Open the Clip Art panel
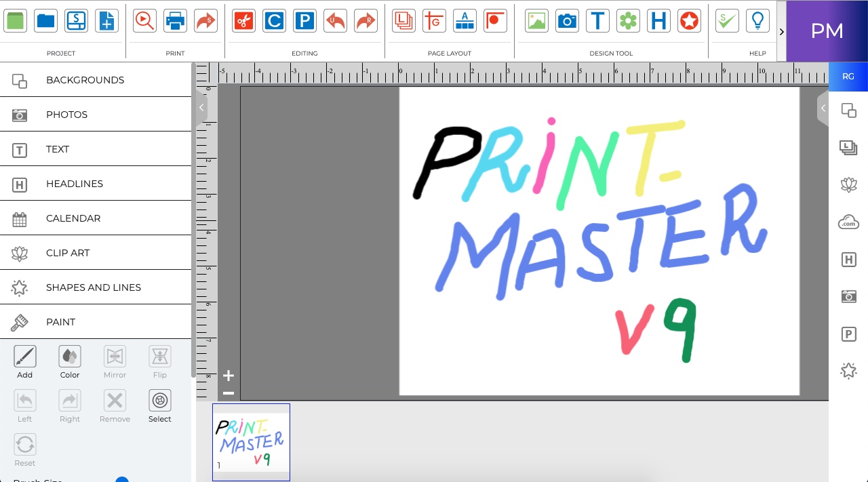 pyautogui.click(x=96, y=253)
